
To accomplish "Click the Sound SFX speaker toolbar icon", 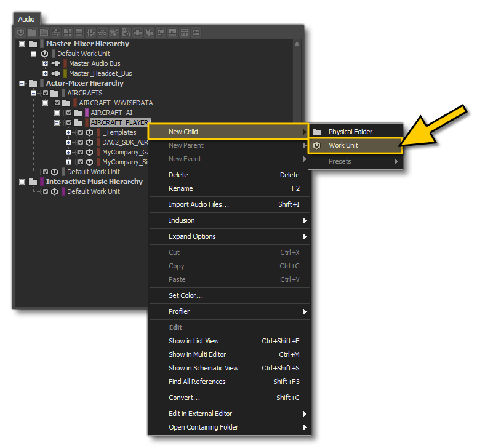I will tap(114, 32).
